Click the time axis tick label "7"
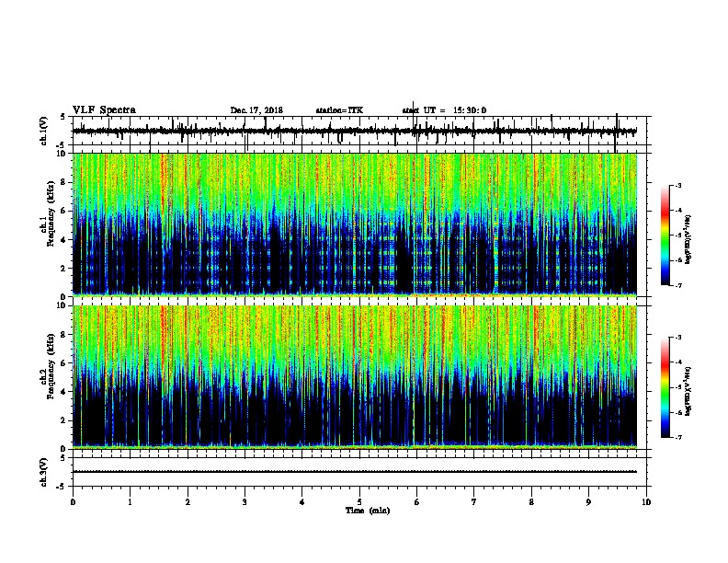Viewport: 728px width, 563px height. pyautogui.click(x=474, y=502)
